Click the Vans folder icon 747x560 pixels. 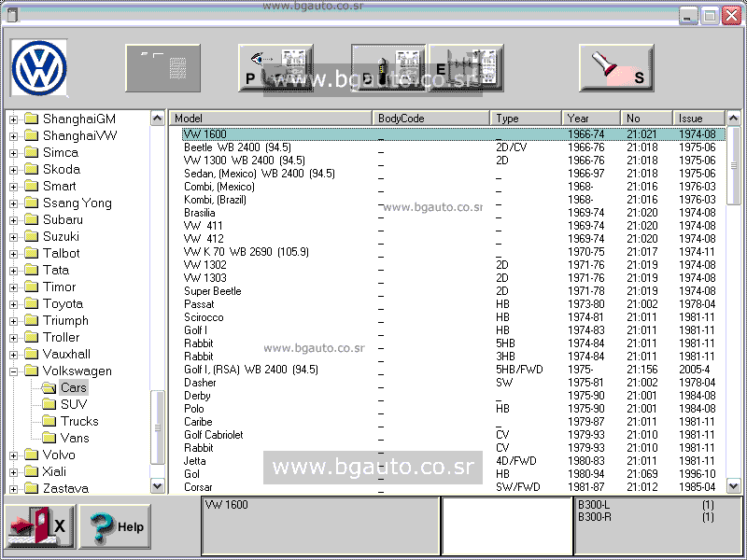49,438
